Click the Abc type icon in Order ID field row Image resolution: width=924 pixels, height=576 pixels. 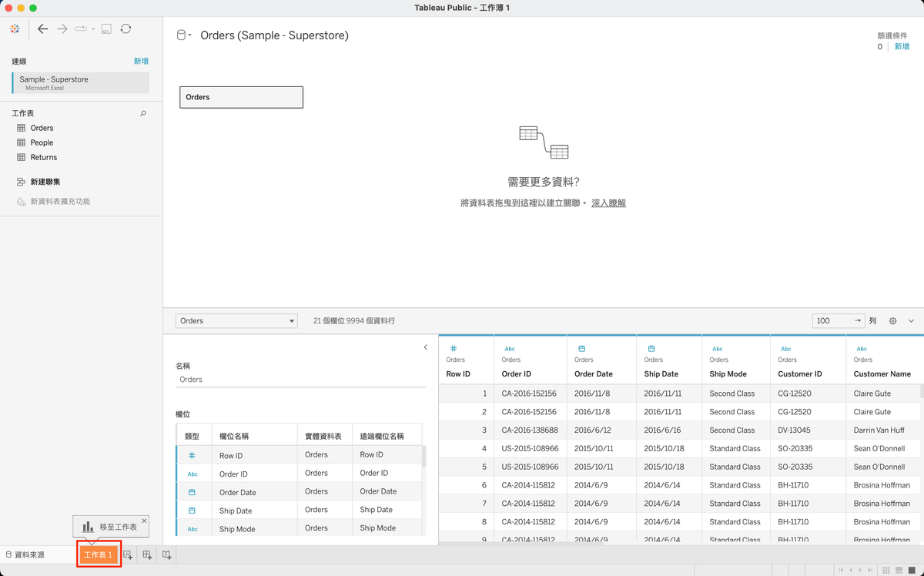tap(192, 474)
